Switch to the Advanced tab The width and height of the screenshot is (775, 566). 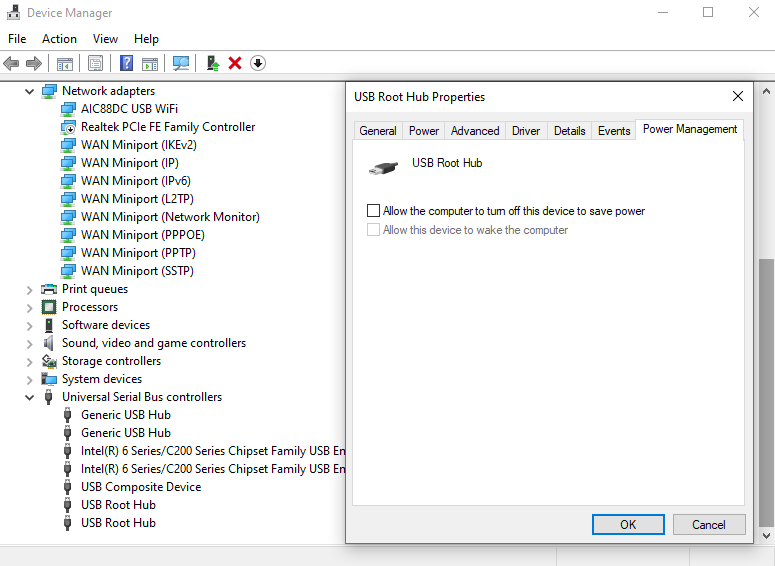tap(475, 131)
